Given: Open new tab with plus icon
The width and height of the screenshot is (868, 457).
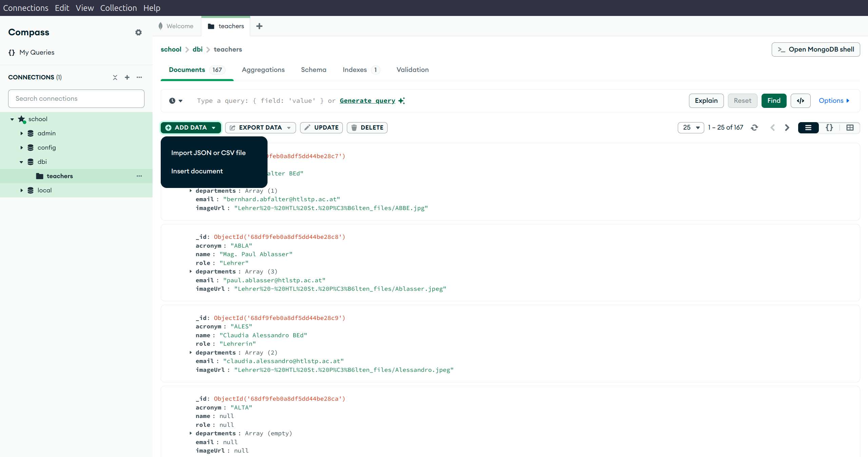Looking at the screenshot, I should point(259,26).
